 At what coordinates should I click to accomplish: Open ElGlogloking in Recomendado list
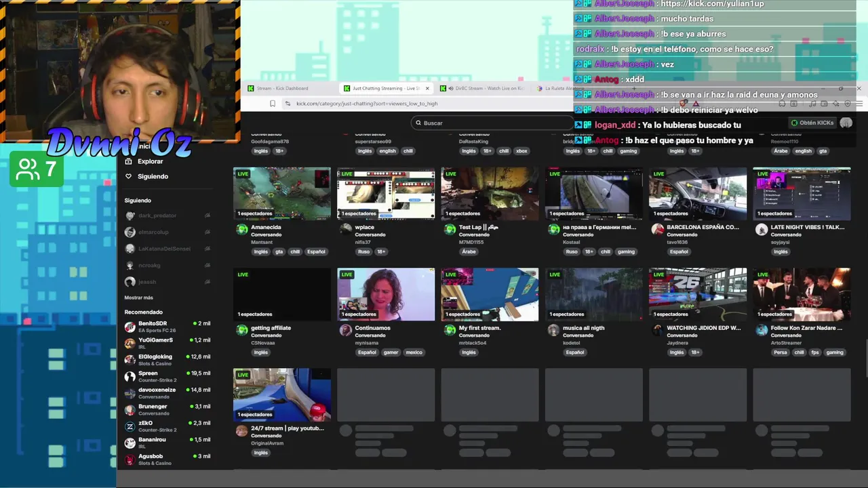167,360
